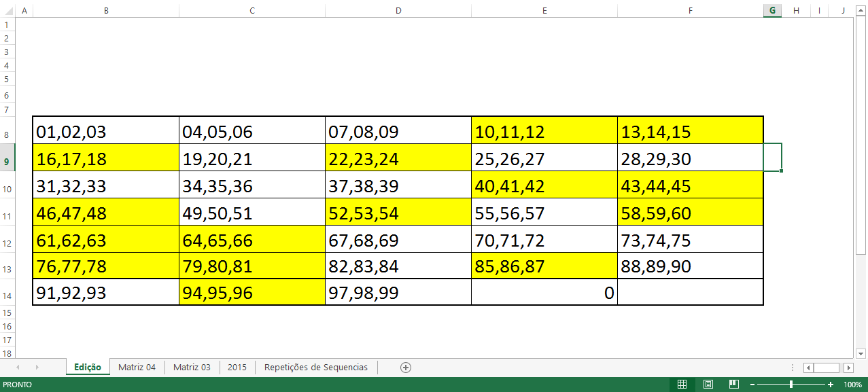Select cell containing 19,20,21

coord(252,158)
